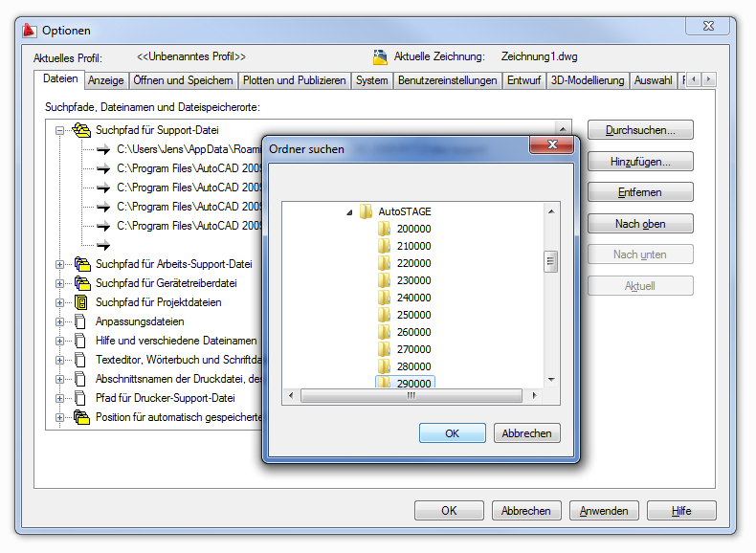Click the Hinzufügen button
Screen dimensions: 756x553
pos(639,162)
